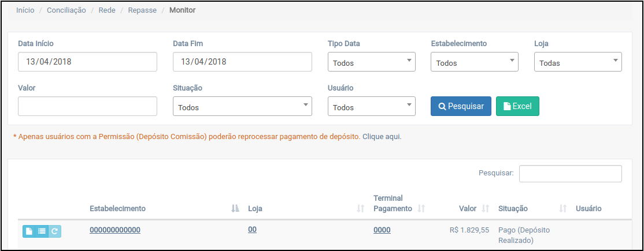Sort table by Estabelecimento column sort icon

point(235,208)
